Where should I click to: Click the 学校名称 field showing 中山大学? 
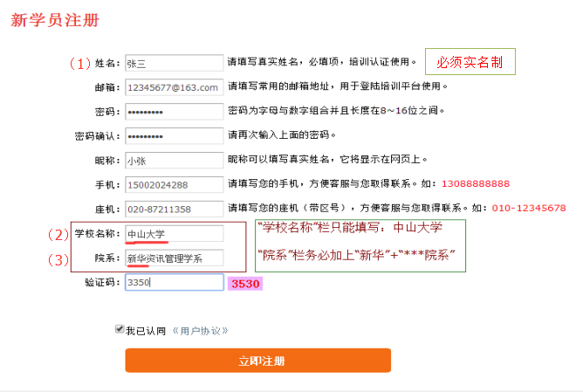point(174,234)
